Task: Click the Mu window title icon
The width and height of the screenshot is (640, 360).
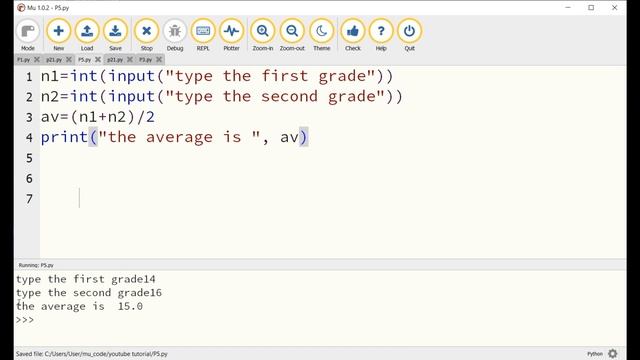Action: tap(21, 7)
